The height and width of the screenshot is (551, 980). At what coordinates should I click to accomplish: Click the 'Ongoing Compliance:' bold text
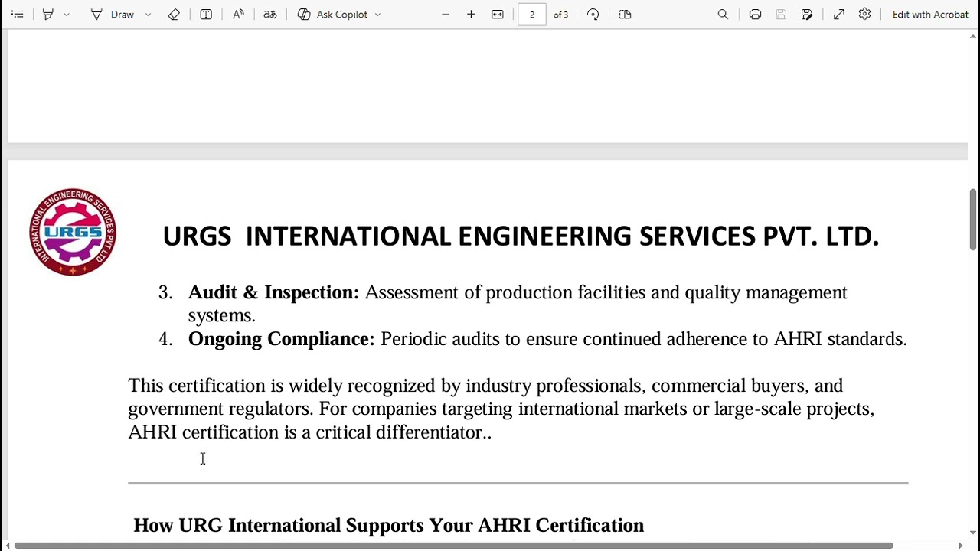pyautogui.click(x=281, y=339)
